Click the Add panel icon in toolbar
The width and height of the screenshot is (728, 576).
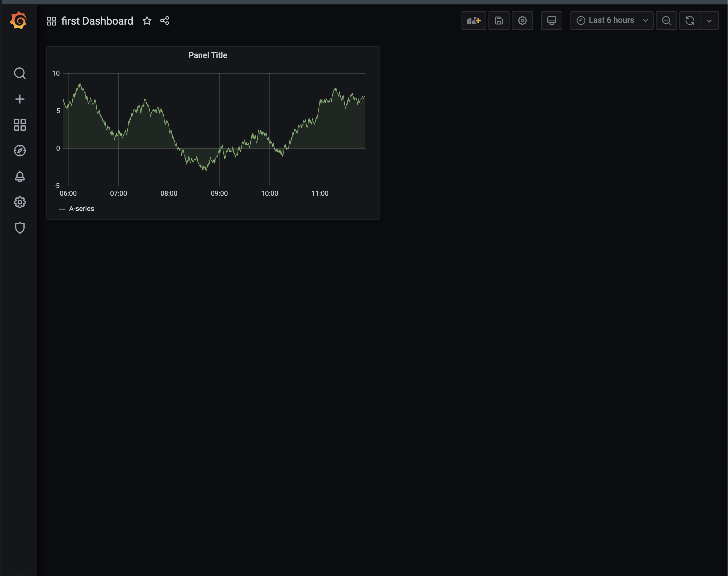pyautogui.click(x=473, y=20)
